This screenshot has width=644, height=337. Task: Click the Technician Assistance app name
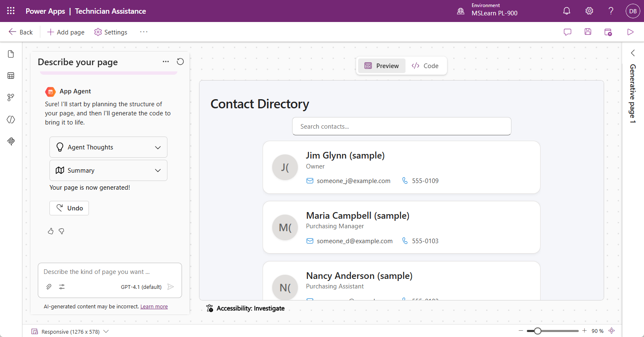(x=111, y=11)
